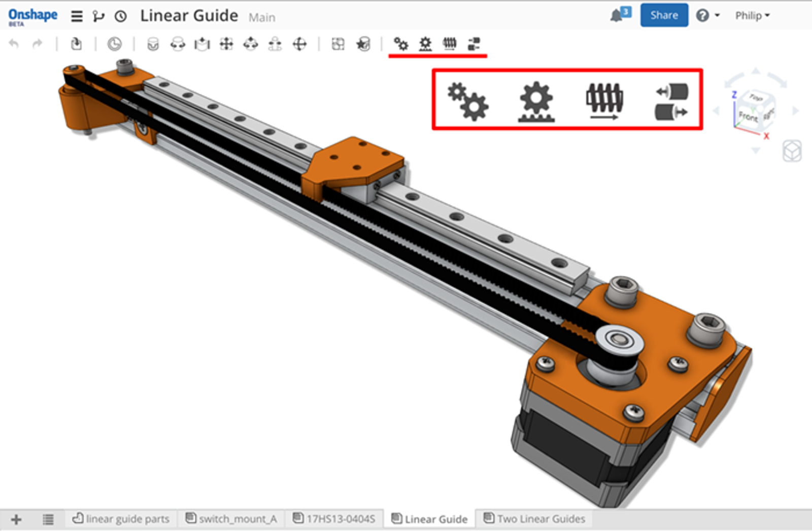Select the Linear relation tool in toolbar
This screenshot has width=812, height=531.
click(473, 44)
